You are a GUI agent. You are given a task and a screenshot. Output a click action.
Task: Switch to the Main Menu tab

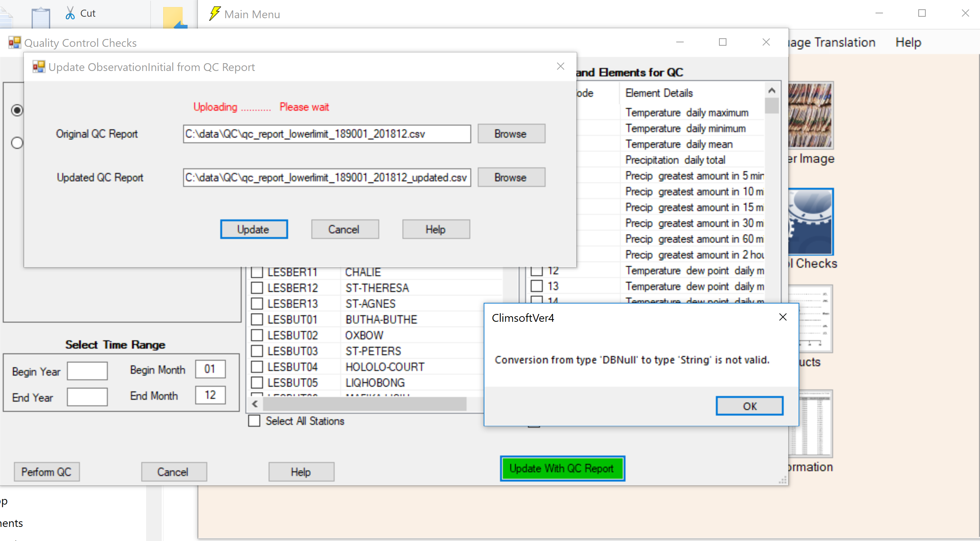click(x=252, y=14)
